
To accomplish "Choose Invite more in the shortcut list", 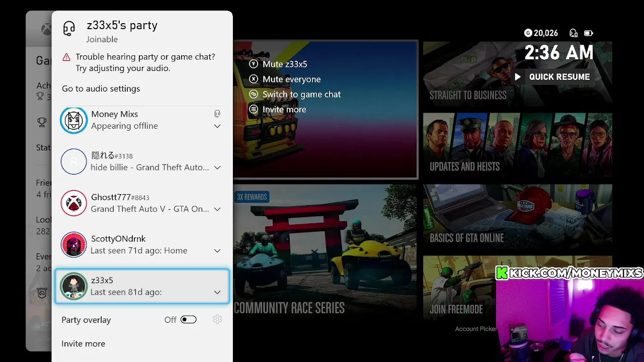I will 284,109.
